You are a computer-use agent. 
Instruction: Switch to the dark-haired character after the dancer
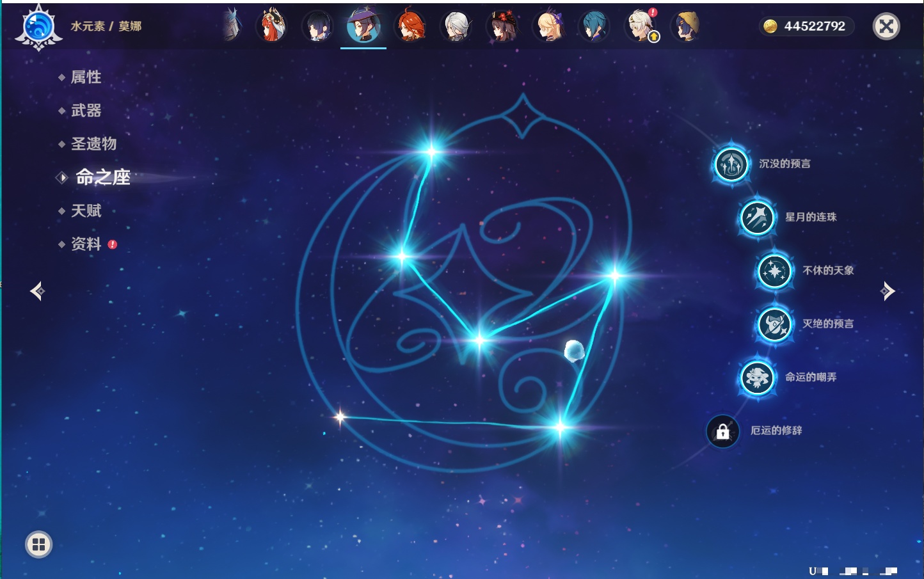coord(317,26)
